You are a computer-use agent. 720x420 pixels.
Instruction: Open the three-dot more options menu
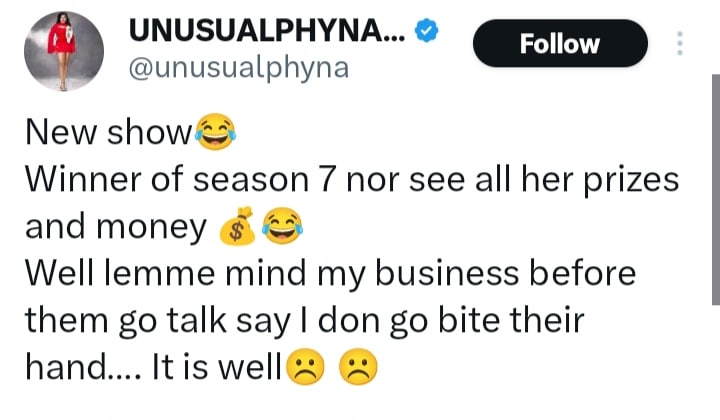681,44
